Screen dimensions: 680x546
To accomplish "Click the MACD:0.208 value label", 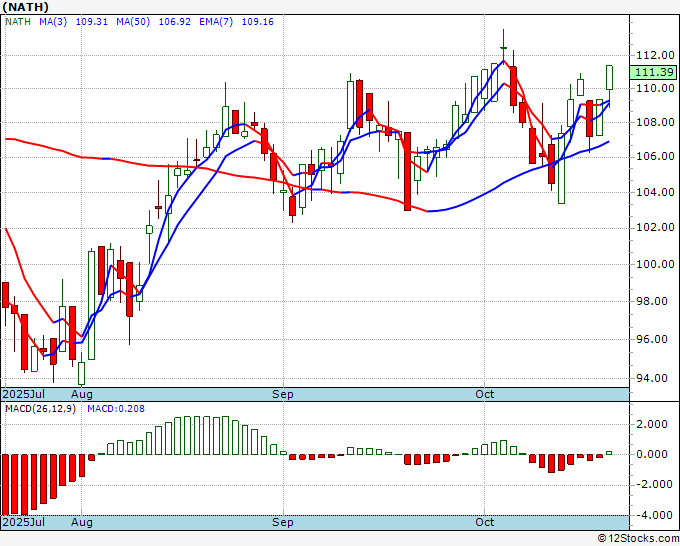I will pyautogui.click(x=116, y=409).
